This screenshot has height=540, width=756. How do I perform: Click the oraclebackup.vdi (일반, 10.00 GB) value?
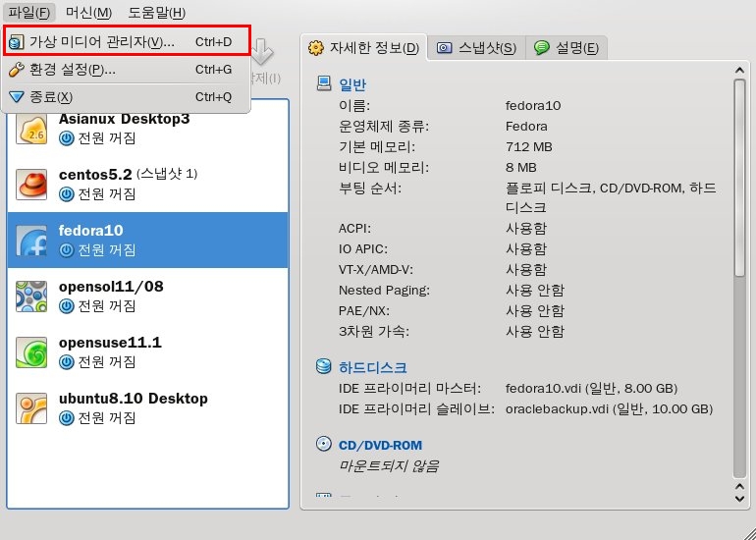[x=609, y=408]
